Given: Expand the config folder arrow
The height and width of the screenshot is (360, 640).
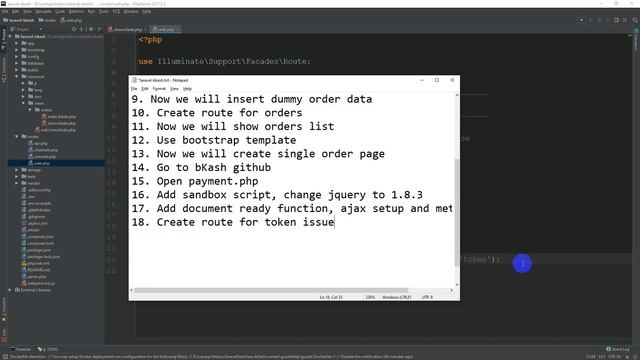Looking at the screenshot, I should [17, 56].
